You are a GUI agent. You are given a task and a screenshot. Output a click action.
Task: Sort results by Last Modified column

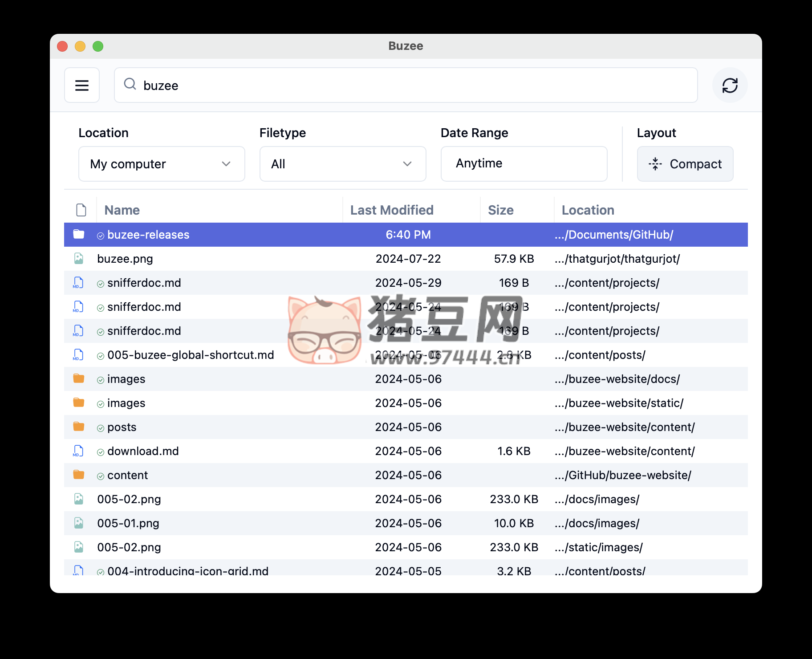[x=392, y=209]
